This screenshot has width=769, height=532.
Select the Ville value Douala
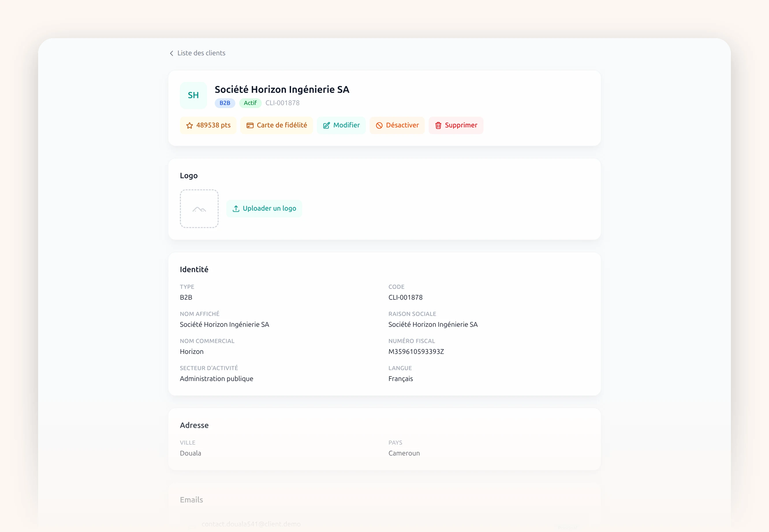coord(191,453)
